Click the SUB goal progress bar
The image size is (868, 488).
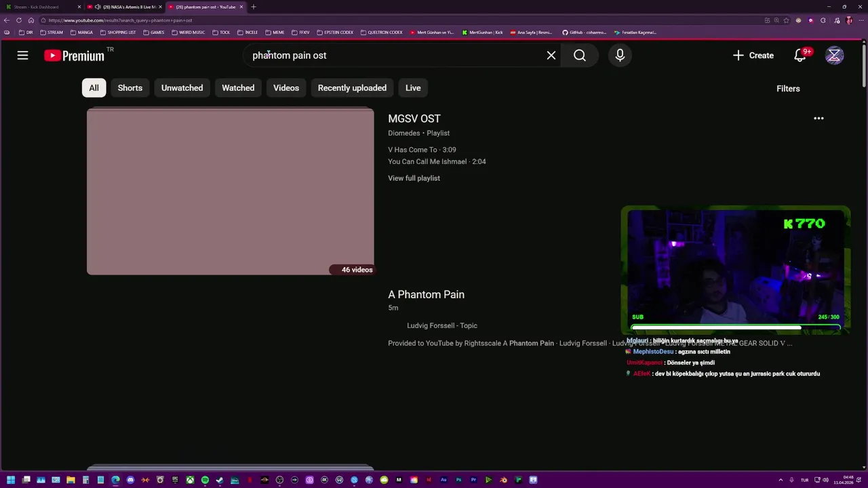tap(736, 328)
